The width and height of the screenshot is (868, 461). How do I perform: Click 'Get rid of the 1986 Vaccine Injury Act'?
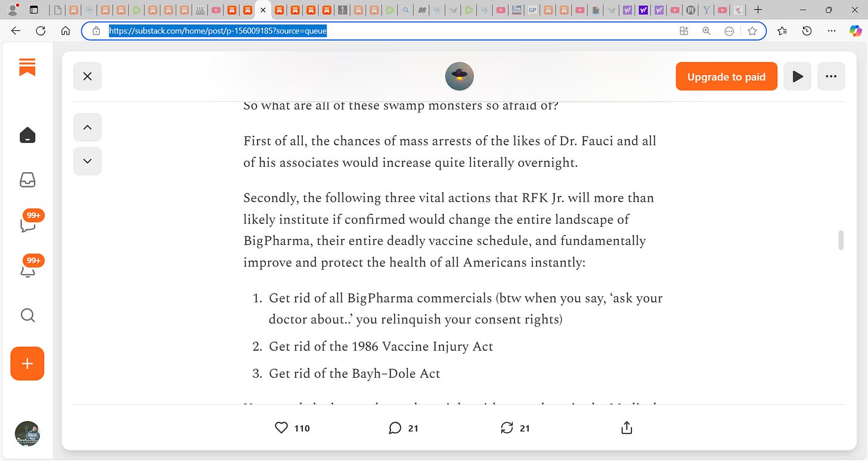coord(381,346)
